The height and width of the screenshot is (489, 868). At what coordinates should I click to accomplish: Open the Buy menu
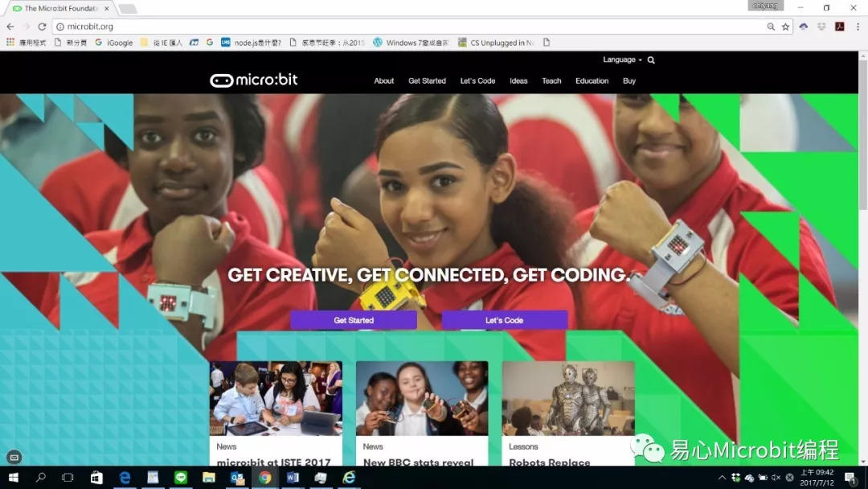pyautogui.click(x=628, y=81)
